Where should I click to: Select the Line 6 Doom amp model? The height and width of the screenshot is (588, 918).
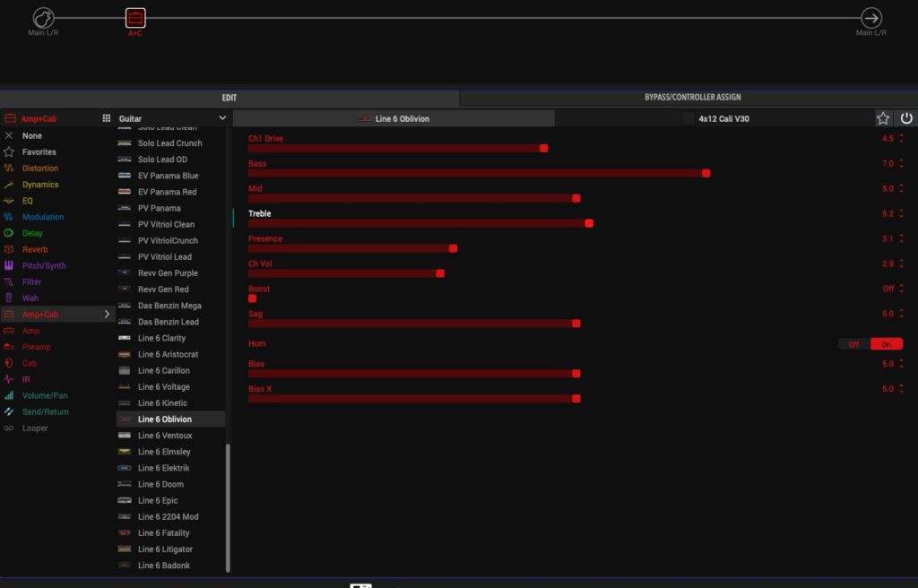point(160,484)
